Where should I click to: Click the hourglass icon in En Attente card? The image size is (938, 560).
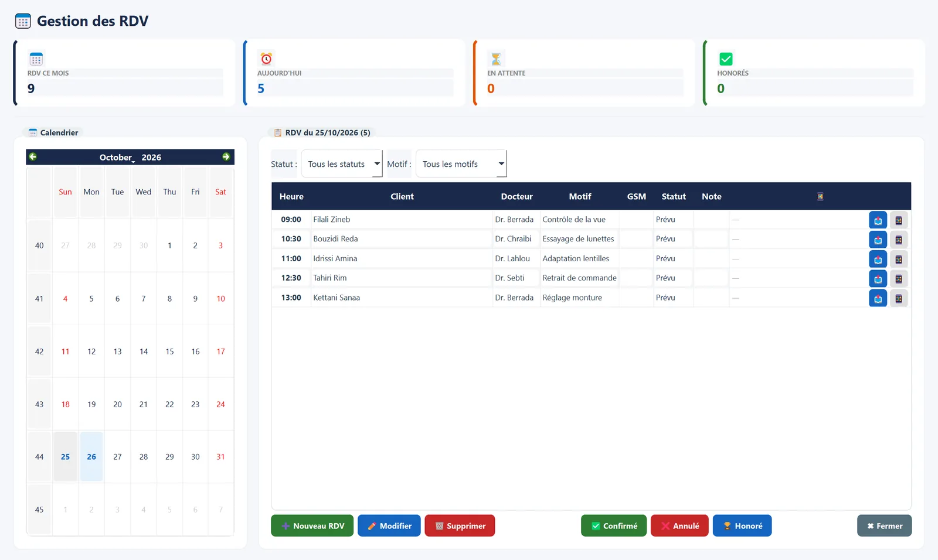point(496,59)
